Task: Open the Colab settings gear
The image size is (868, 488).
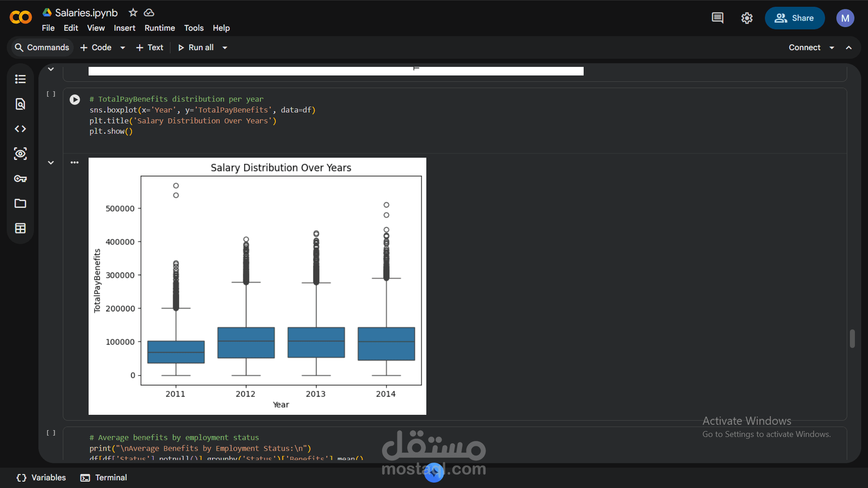Action: 747,18
